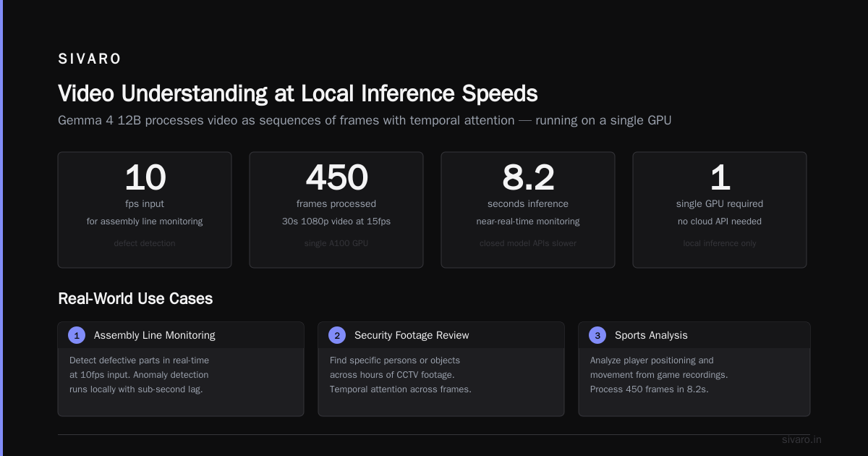This screenshot has height=456, width=868.
Task: Click the numbered 2 circle badge
Action: tap(337, 335)
